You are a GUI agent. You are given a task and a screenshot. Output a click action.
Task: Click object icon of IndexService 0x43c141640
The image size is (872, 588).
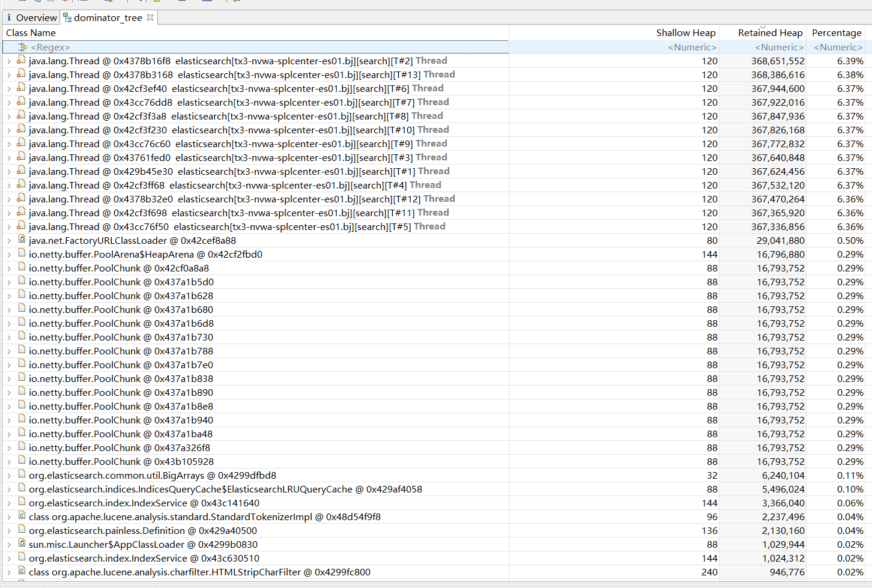click(x=22, y=502)
